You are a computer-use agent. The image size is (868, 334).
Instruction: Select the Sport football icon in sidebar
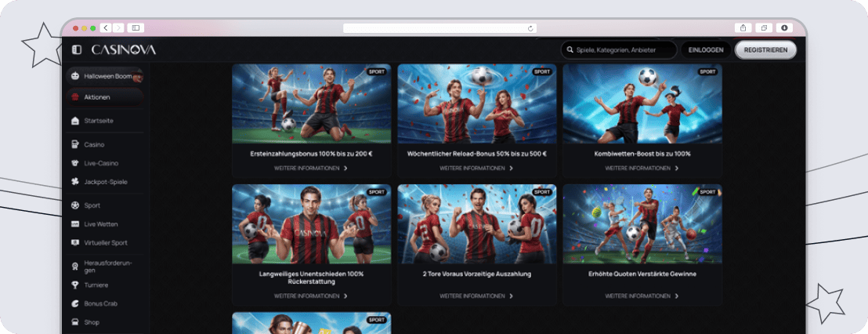point(75,205)
